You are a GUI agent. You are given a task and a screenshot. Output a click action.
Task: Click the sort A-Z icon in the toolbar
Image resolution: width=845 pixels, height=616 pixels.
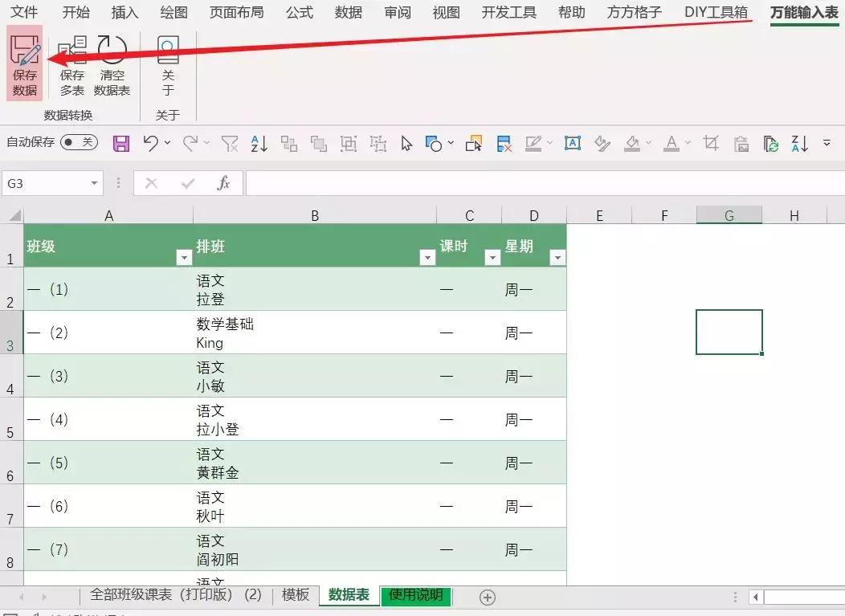(257, 142)
